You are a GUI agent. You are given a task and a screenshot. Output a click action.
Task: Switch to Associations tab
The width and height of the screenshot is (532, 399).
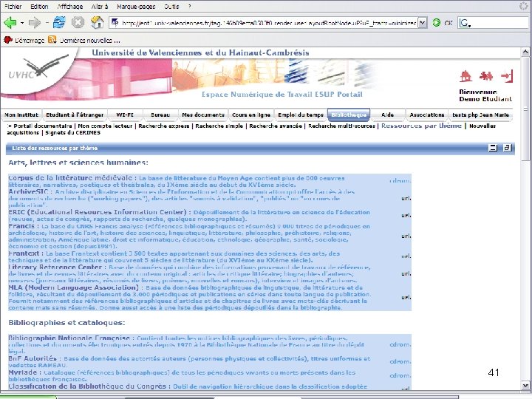click(427, 115)
